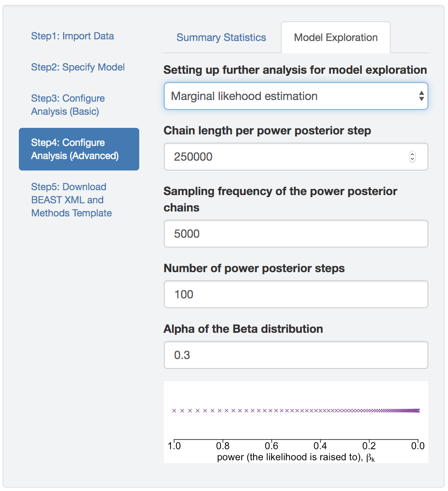The height and width of the screenshot is (491, 448).
Task: Open Step3: Configure Analysis (Basic)
Action: (68, 105)
